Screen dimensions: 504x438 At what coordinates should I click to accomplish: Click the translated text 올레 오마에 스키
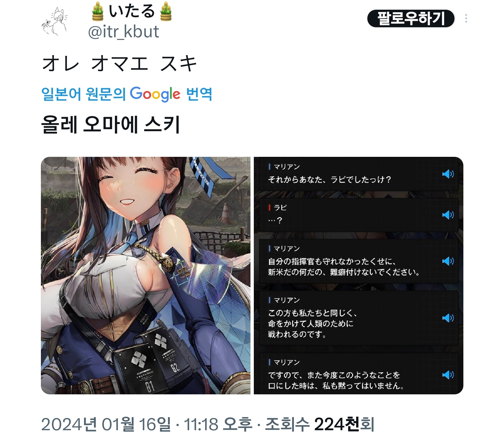coord(111,124)
